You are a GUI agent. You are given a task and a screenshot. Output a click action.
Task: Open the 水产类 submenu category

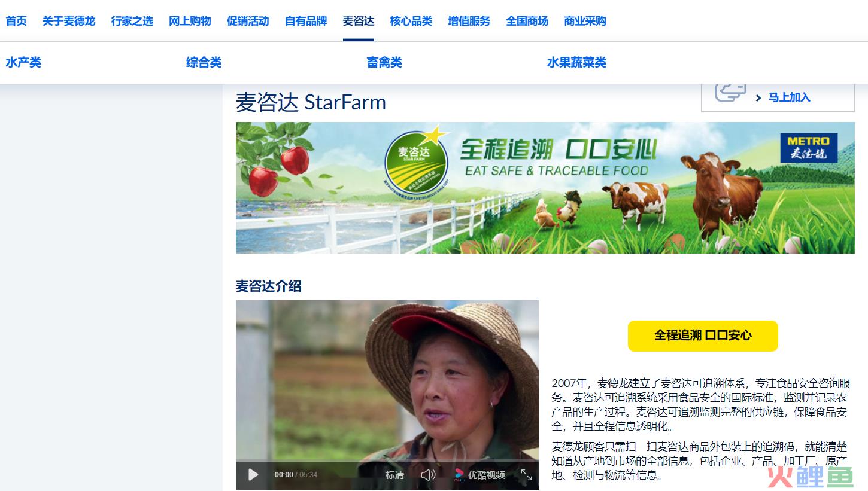click(x=23, y=62)
